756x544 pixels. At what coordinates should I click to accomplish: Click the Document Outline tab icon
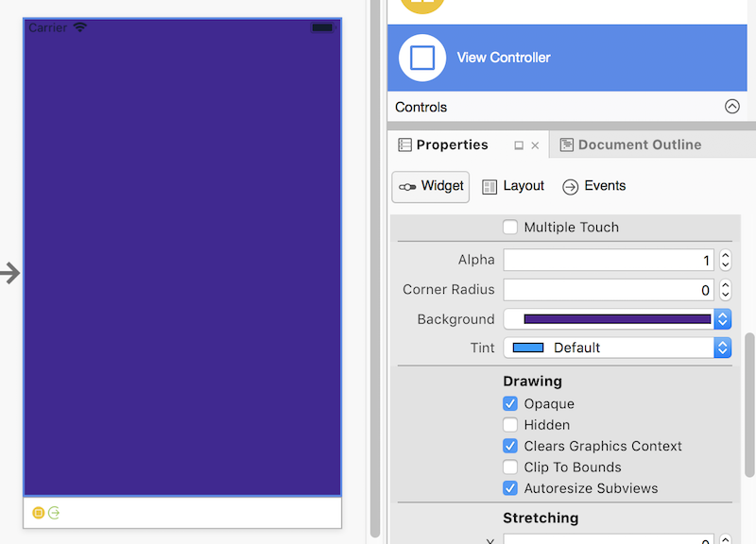[x=566, y=144]
